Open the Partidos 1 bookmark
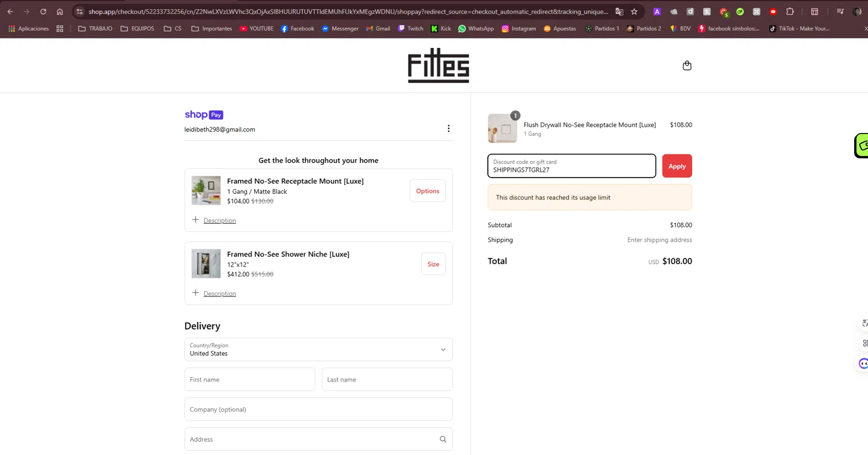This screenshot has height=455, width=868. pos(602,28)
